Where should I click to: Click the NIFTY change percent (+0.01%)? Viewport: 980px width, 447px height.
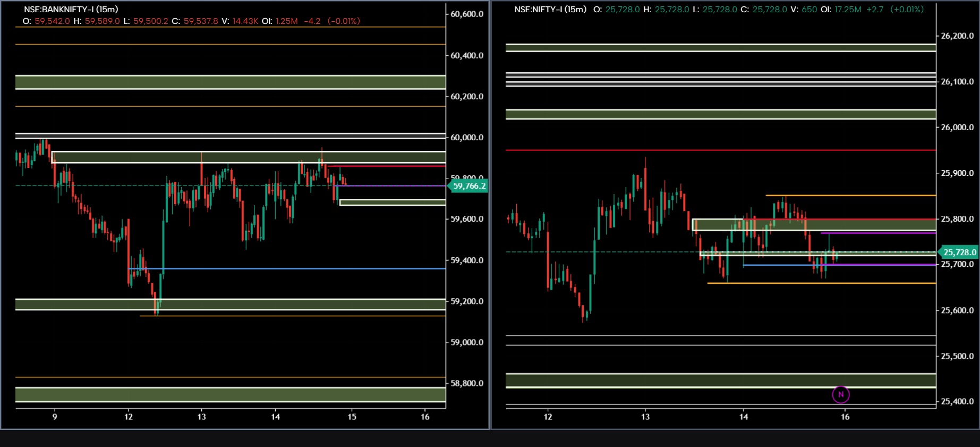tap(907, 10)
